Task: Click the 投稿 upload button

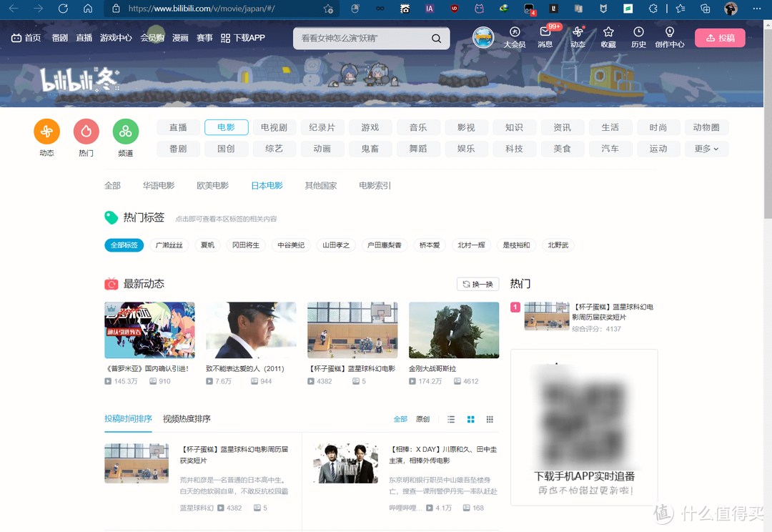Action: [720, 38]
